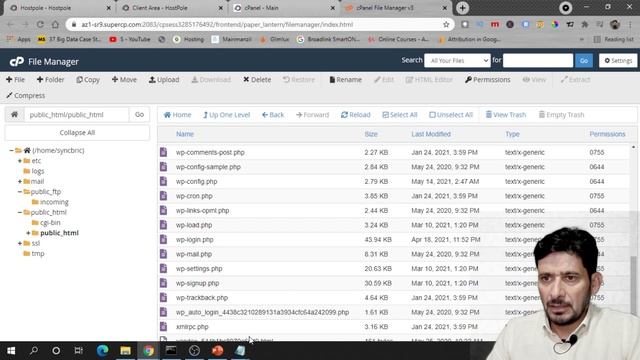Open File Manager Settings
The width and height of the screenshot is (640, 360).
click(x=618, y=60)
